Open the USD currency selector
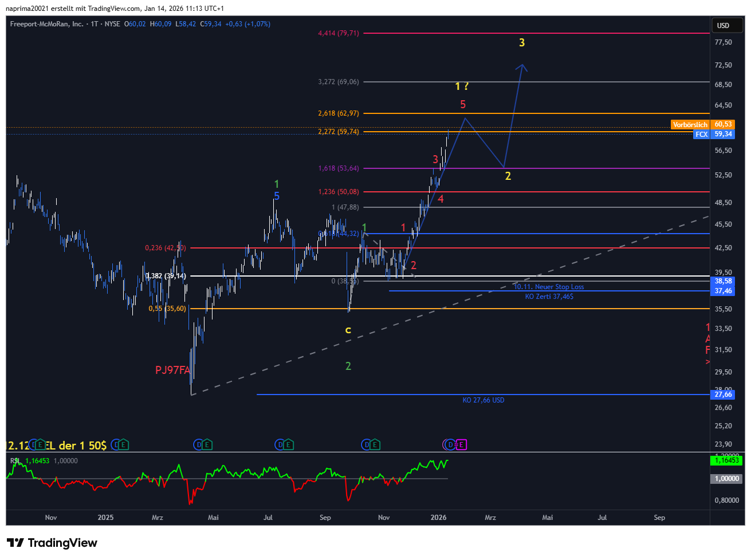The image size is (751, 560). pos(723,25)
